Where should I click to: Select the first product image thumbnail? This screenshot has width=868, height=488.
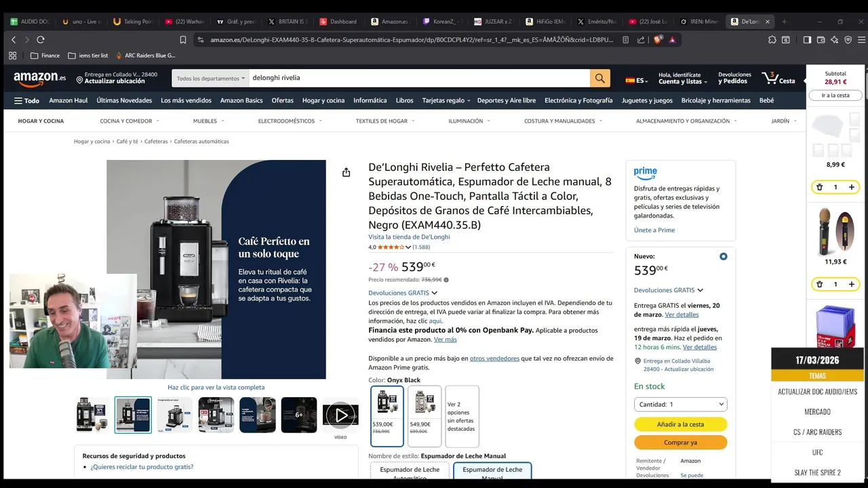click(x=92, y=415)
